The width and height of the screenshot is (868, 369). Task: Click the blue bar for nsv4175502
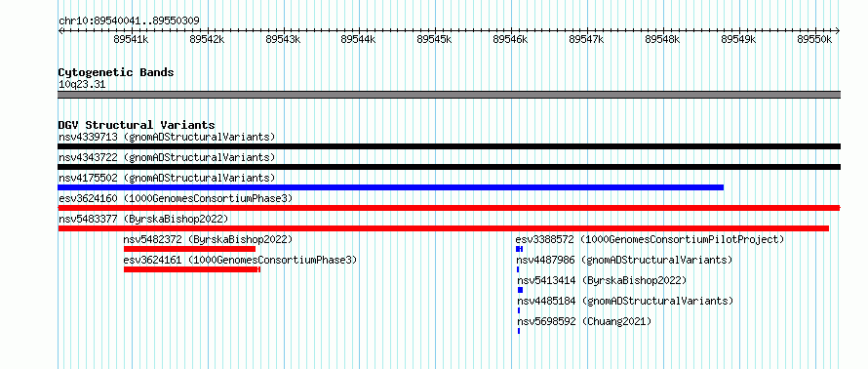391,187
